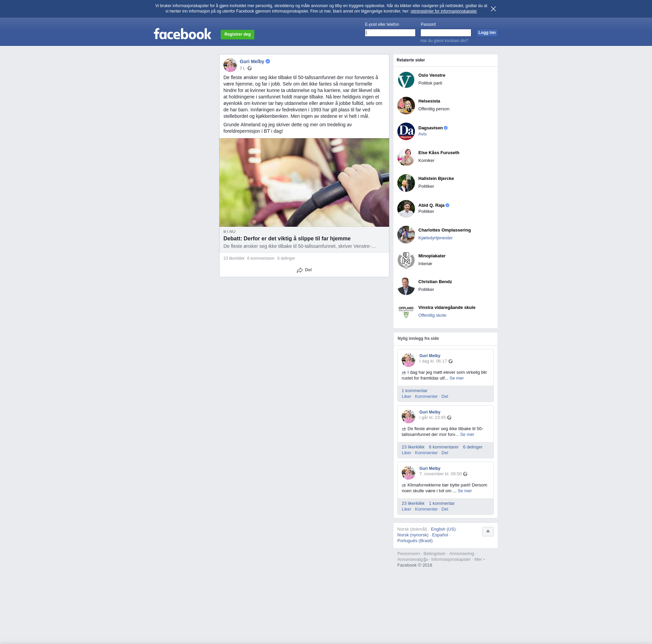This screenshot has height=644, width=652.
Task: Expand the Mer footer dropdown
Action: [479, 559]
